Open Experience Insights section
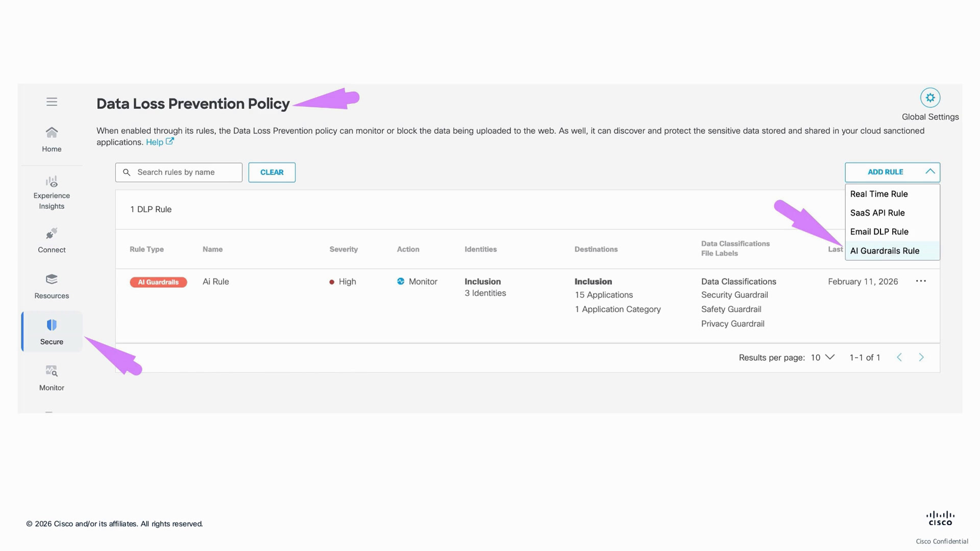 tap(52, 193)
